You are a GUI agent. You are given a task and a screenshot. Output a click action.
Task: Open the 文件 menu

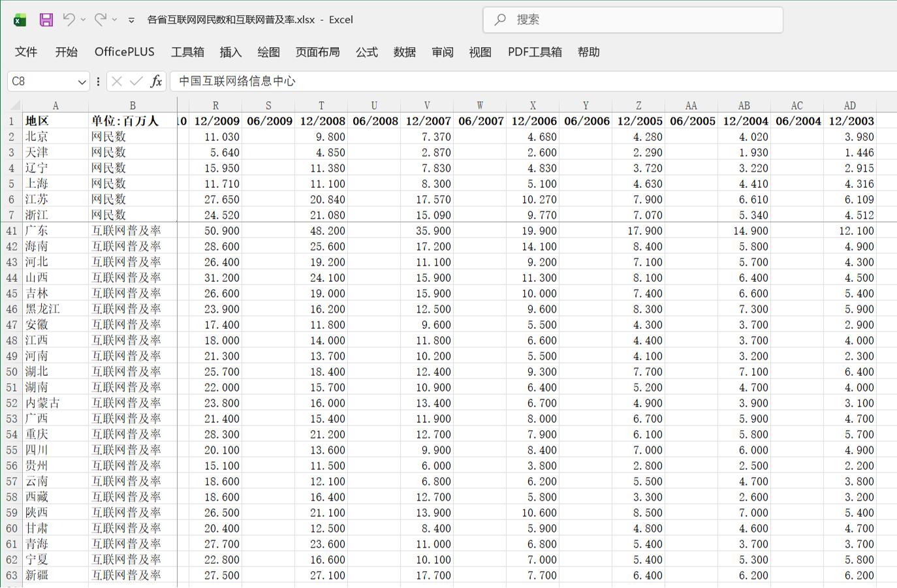26,52
